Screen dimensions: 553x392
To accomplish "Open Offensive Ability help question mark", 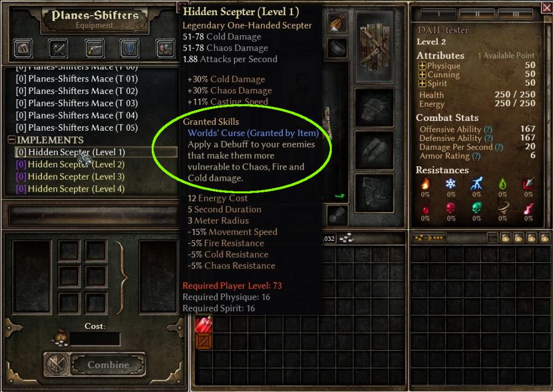I will [x=488, y=130].
